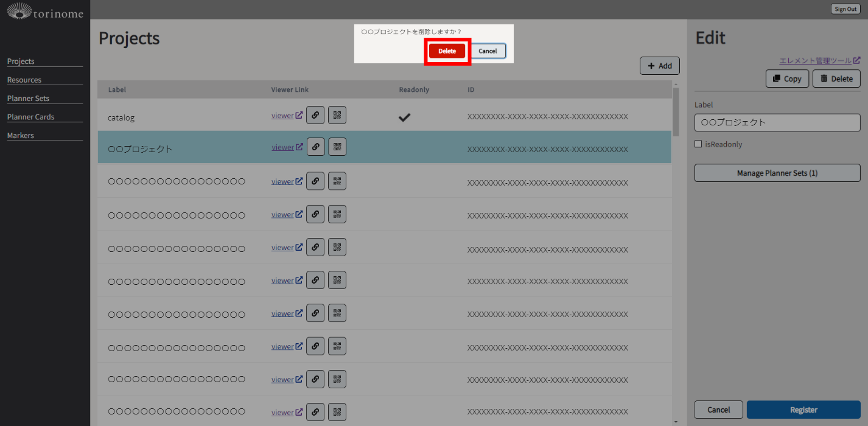Image resolution: width=868 pixels, height=426 pixels.
Task: Add a new project
Action: (659, 66)
